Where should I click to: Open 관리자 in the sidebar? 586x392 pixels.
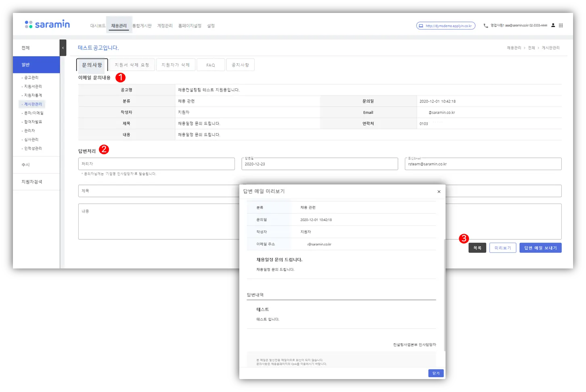point(29,131)
